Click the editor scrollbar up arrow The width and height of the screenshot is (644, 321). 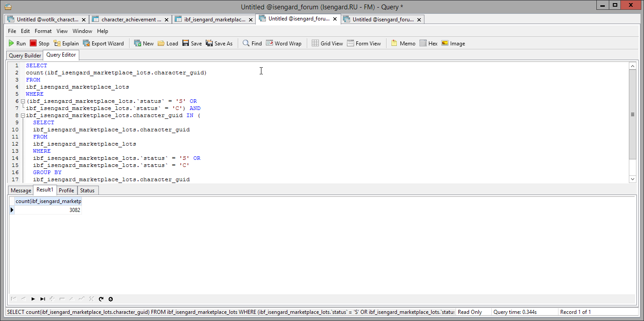click(632, 65)
